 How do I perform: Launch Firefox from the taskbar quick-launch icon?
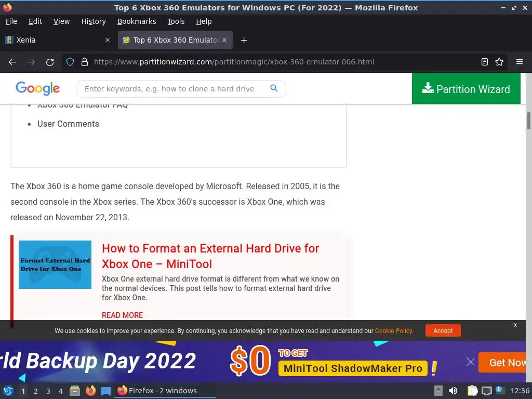90,391
